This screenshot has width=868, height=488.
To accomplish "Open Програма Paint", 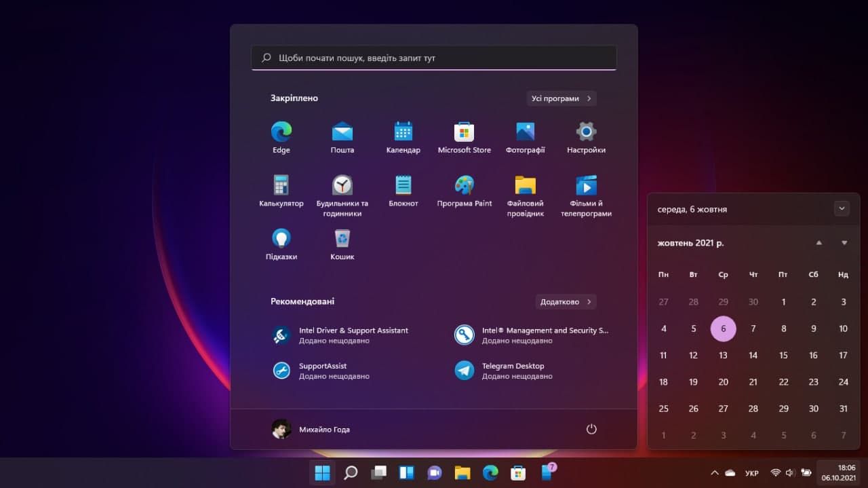I will (x=464, y=183).
